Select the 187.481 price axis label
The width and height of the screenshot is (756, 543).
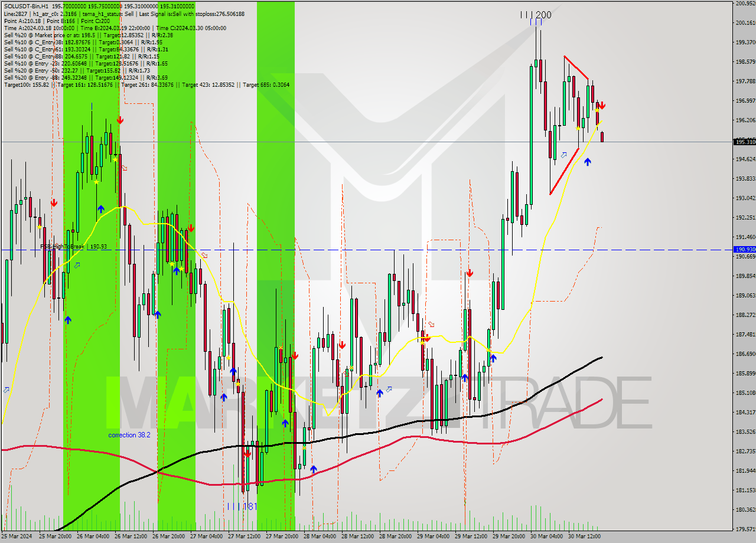745,334
